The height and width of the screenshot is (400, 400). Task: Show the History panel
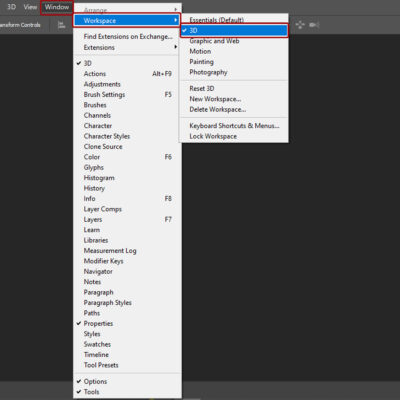(x=127, y=188)
